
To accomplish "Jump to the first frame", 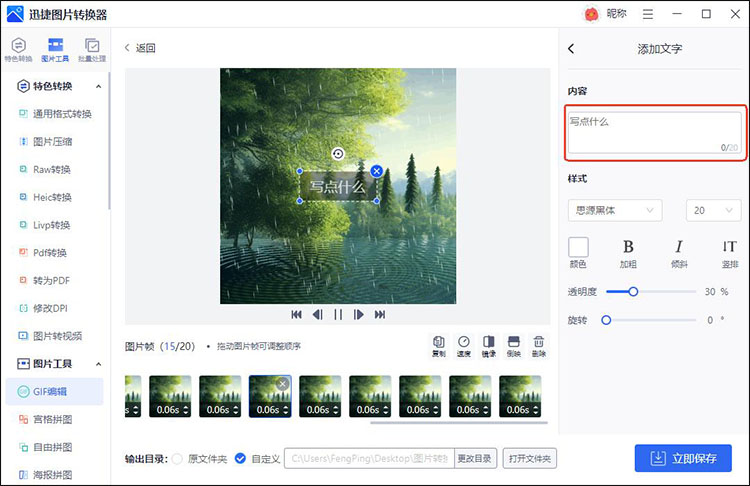I will click(x=297, y=314).
